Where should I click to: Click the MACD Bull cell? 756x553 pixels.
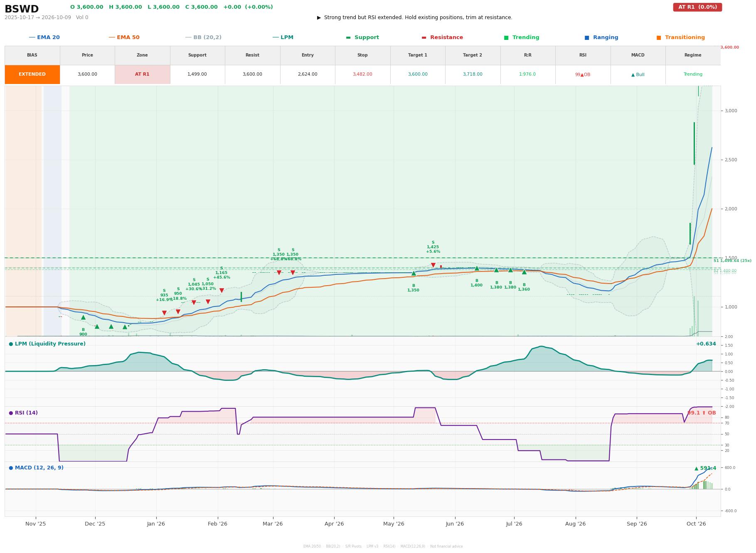[x=638, y=74]
